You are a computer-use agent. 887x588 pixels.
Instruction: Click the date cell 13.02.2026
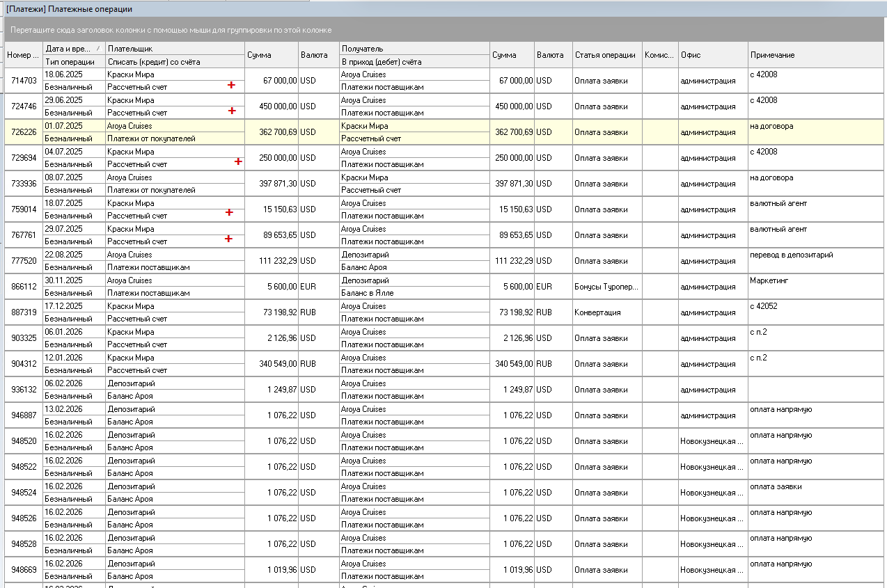tap(74, 409)
